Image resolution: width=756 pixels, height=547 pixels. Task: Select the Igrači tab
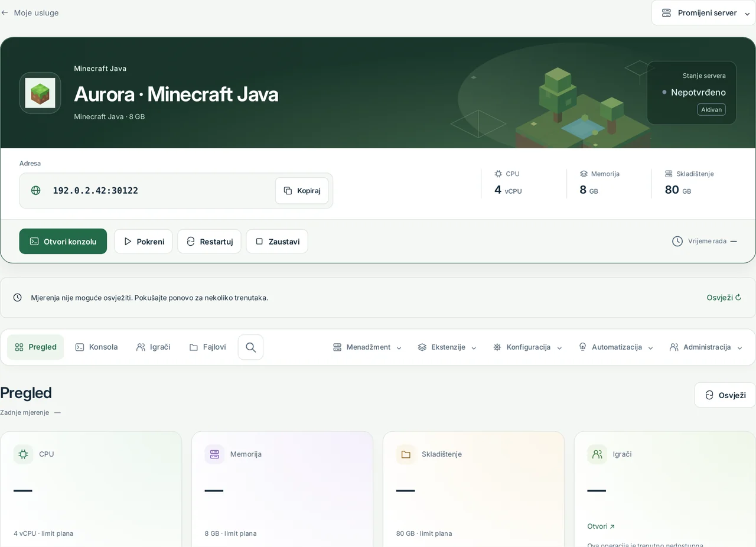click(x=153, y=347)
